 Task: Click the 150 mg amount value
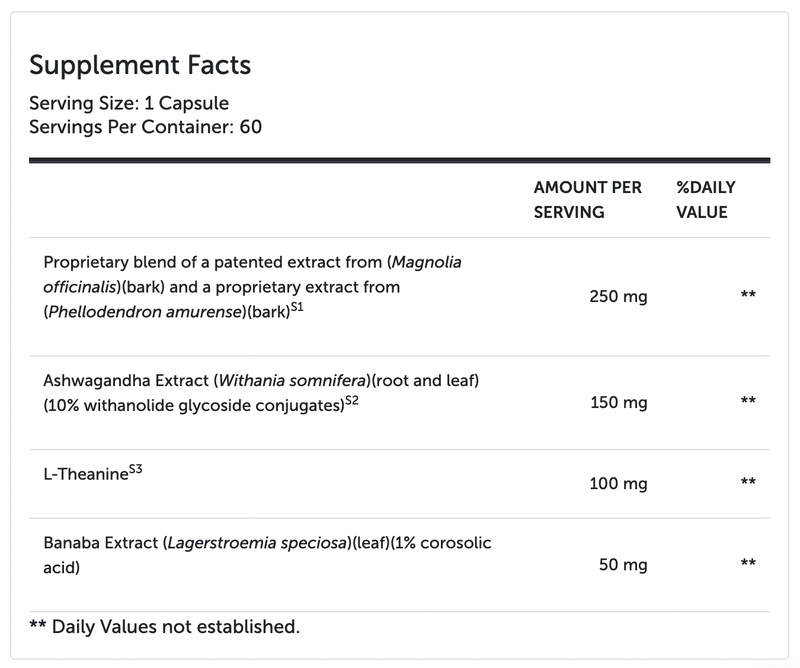[619, 403]
